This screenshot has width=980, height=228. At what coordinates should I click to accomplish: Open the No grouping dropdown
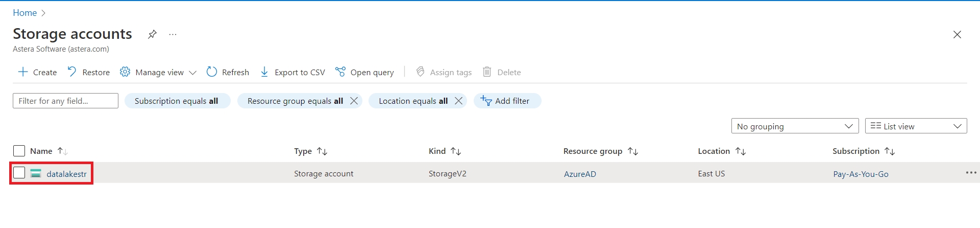pyautogui.click(x=795, y=126)
